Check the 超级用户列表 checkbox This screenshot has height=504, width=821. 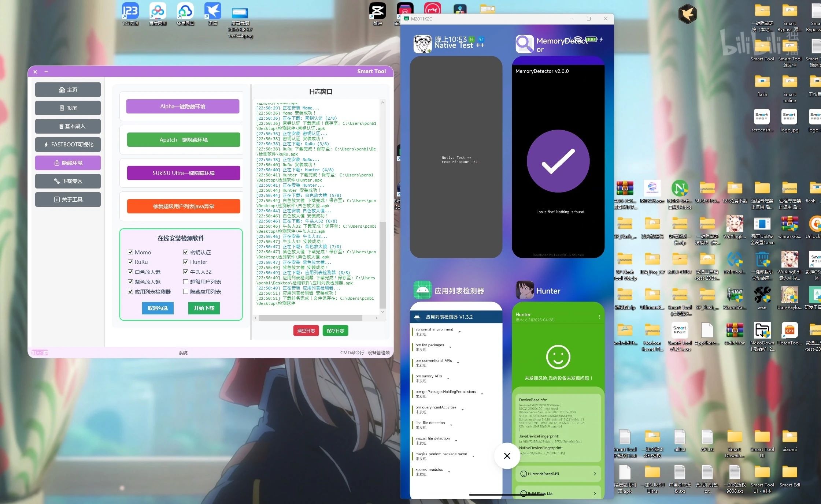click(x=186, y=281)
